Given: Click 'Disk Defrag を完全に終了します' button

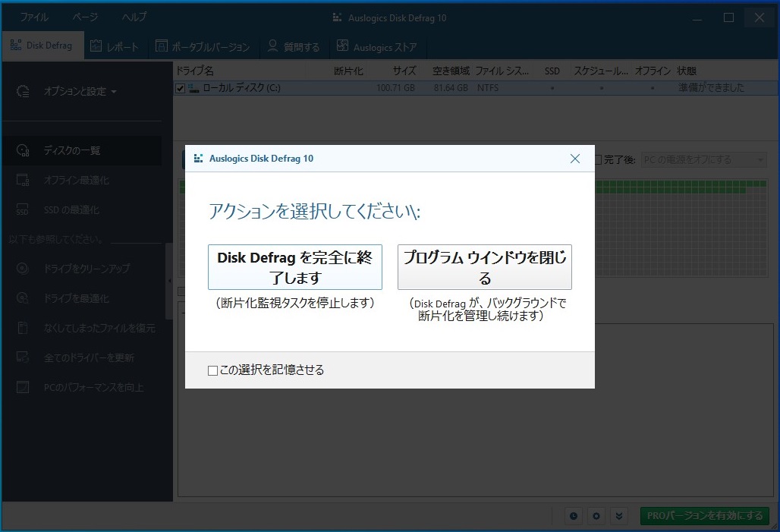Looking at the screenshot, I should (295, 267).
